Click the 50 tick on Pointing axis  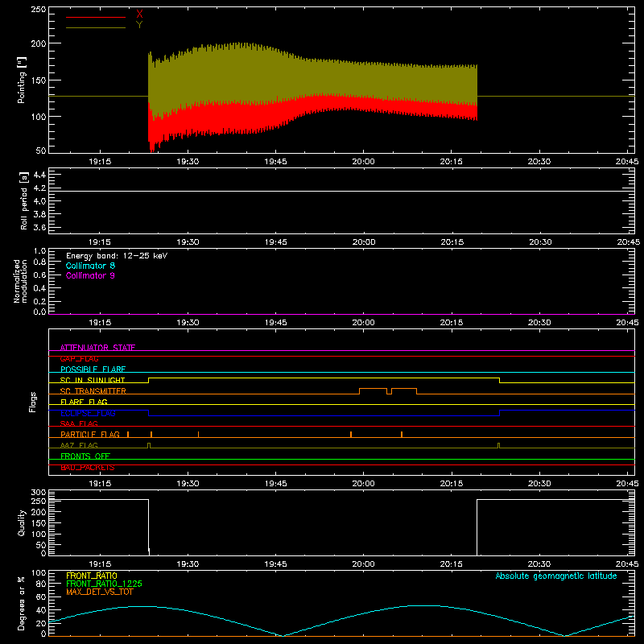click(41, 151)
